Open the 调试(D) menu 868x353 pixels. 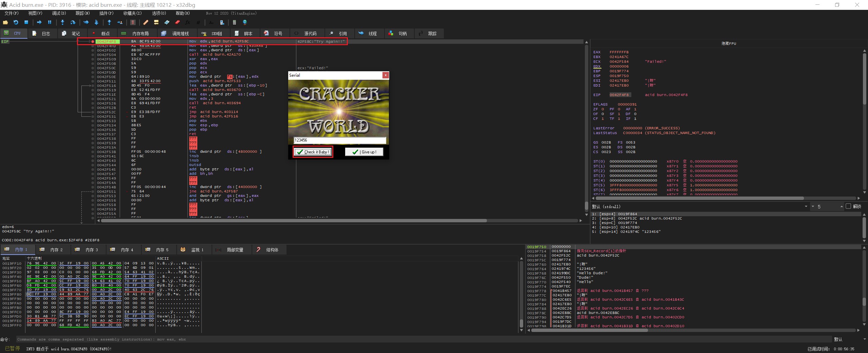point(59,13)
